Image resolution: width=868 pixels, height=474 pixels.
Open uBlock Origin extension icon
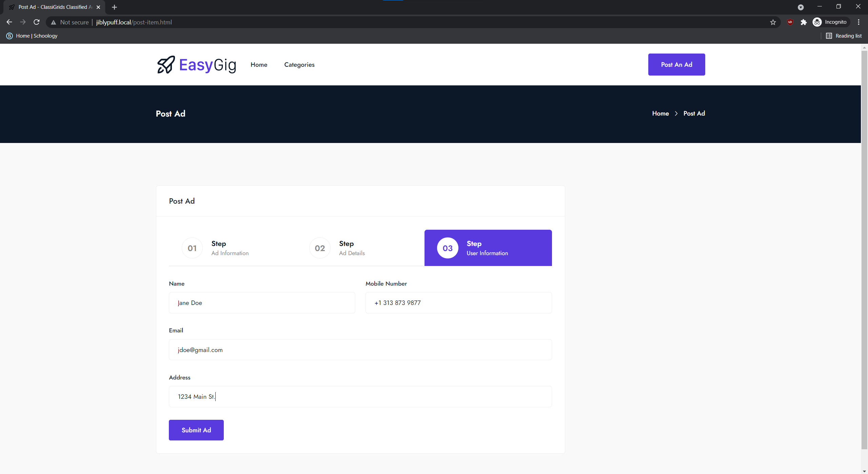[790, 22]
